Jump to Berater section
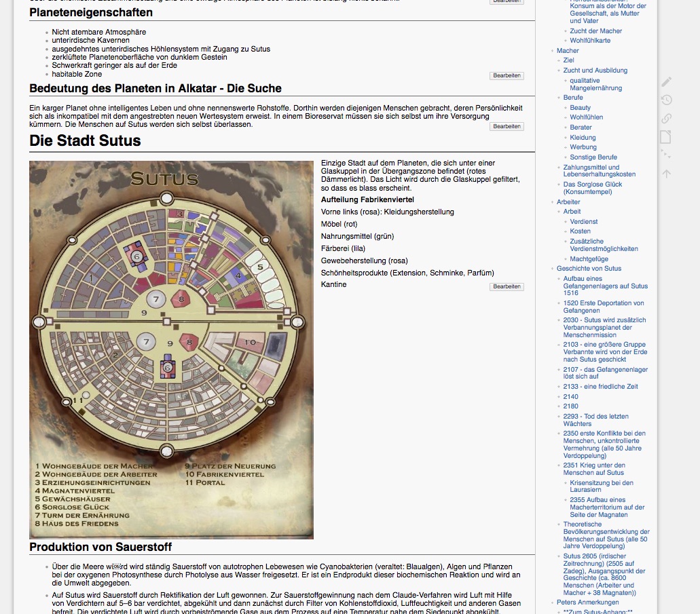 (581, 127)
